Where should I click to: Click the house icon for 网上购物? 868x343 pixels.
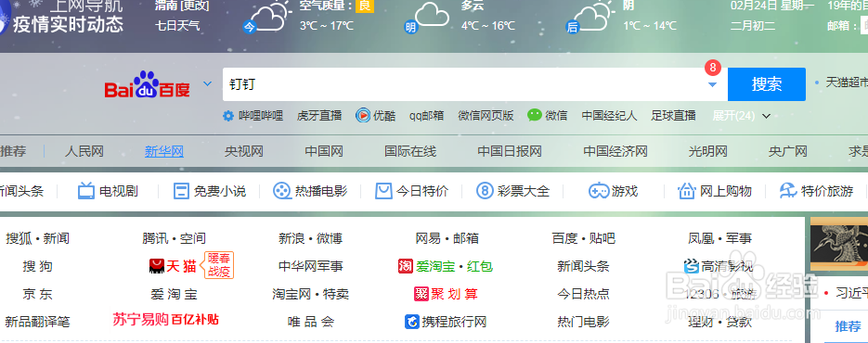tap(686, 191)
